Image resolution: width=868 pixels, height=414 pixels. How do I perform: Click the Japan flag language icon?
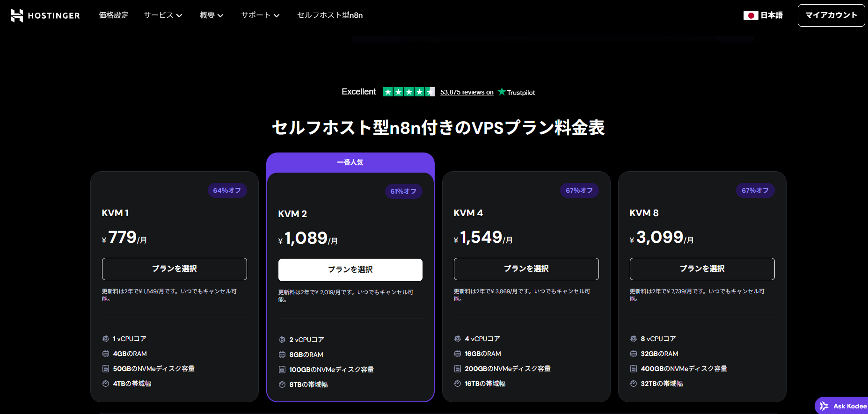751,15
